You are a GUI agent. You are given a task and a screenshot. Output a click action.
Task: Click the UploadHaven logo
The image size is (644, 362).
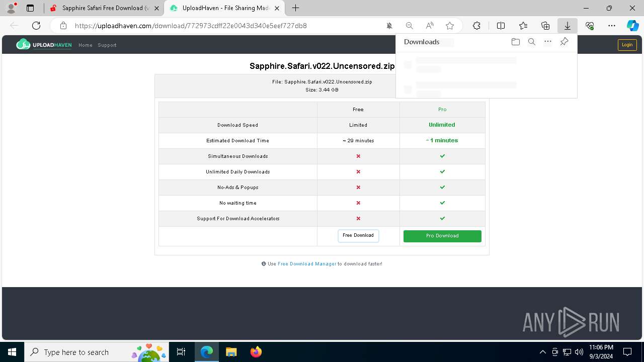coord(44,45)
